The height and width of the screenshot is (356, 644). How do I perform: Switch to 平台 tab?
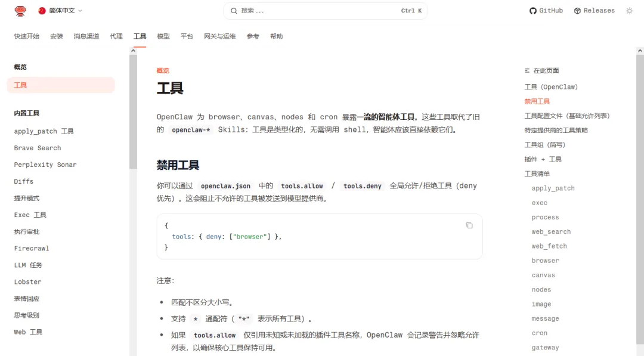coord(187,36)
